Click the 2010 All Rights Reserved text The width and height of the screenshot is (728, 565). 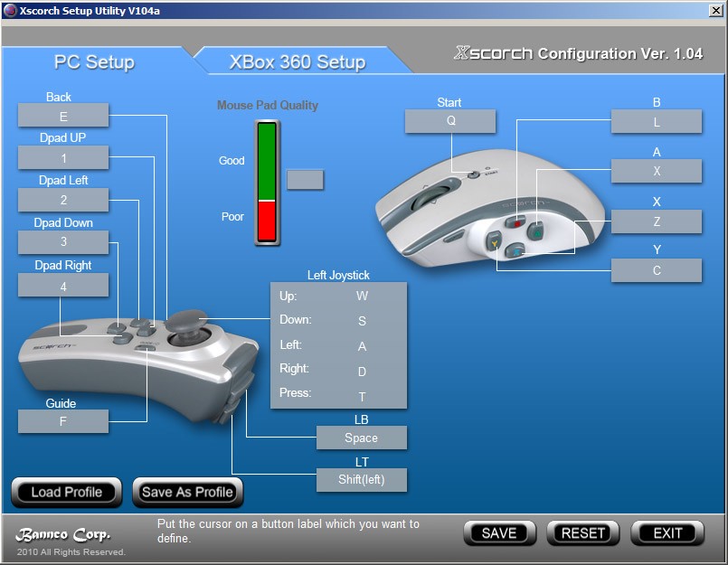71,552
